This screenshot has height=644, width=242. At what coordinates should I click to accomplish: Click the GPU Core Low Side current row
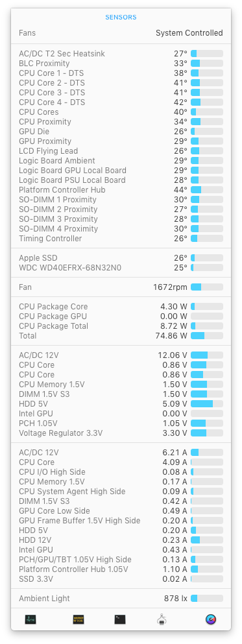(121, 511)
